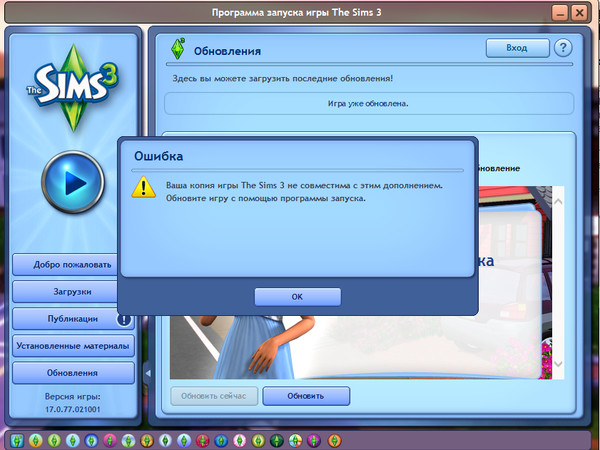The height and width of the screenshot is (450, 600).
Task: Select the orange plumbob pack icon
Action: pos(334,440)
